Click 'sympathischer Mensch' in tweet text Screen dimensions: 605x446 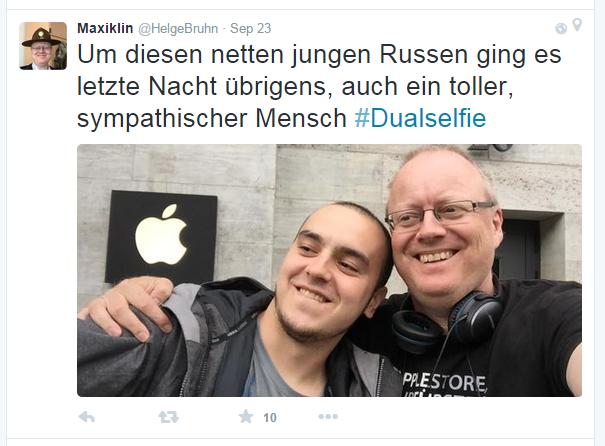click(212, 118)
